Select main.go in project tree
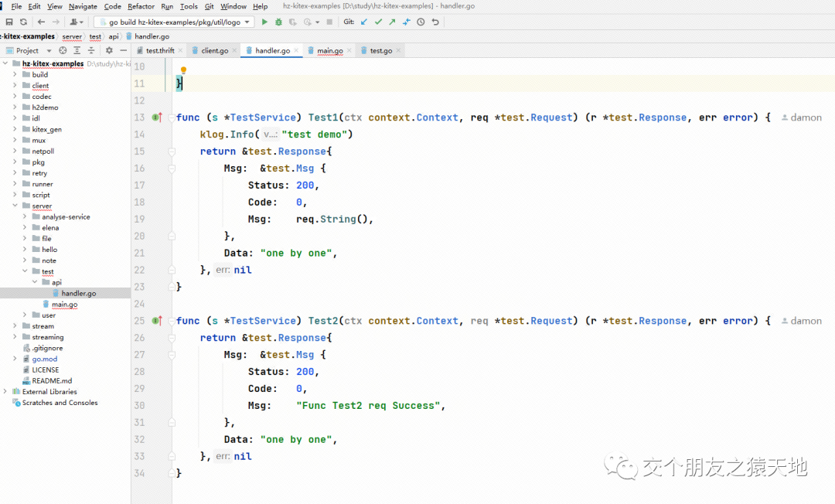Screen dimensions: 835x504 coord(64,304)
